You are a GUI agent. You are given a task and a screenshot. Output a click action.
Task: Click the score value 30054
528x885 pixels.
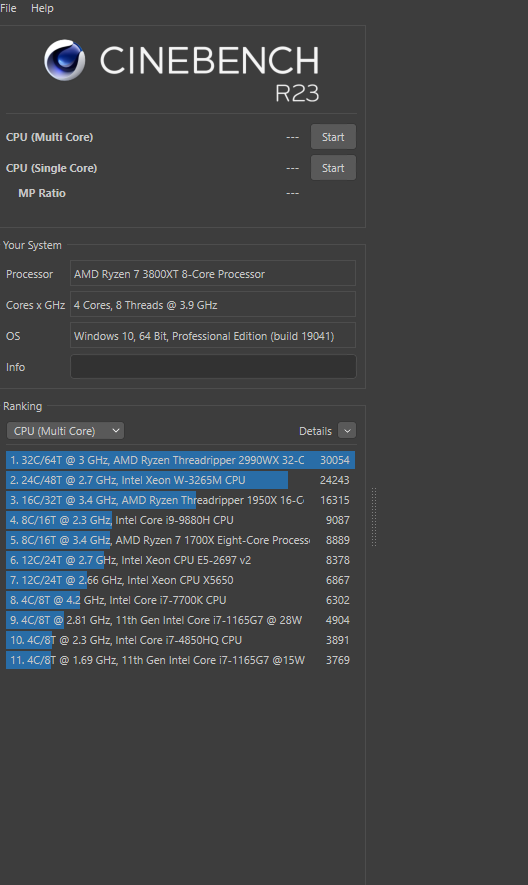[335, 460]
